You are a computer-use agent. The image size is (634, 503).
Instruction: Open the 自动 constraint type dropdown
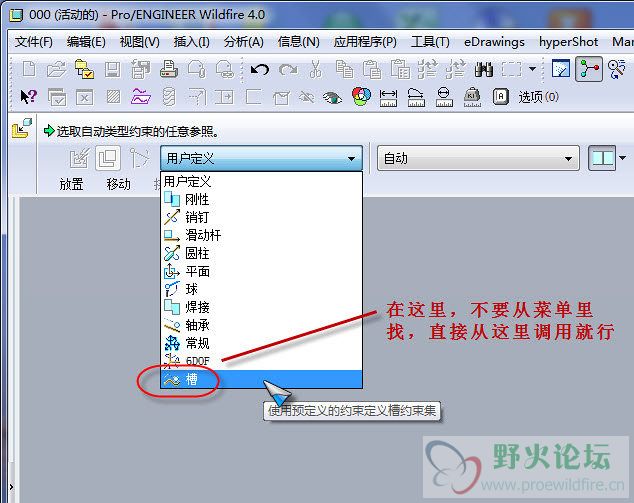tap(478, 159)
